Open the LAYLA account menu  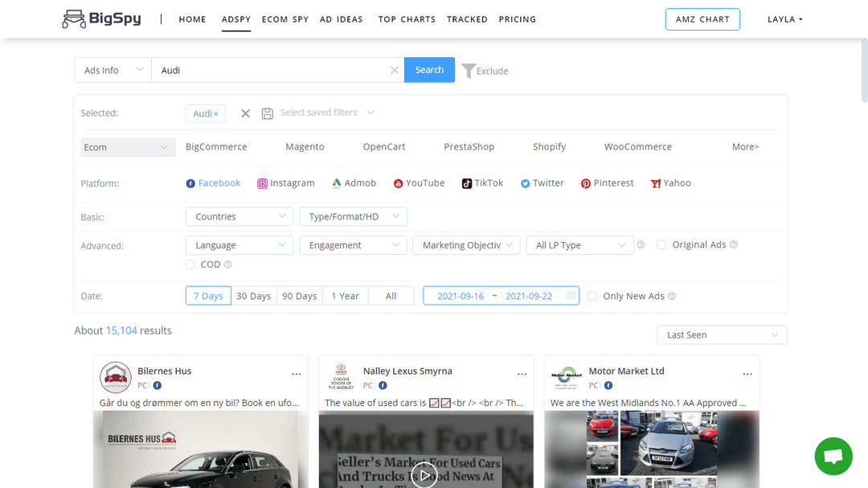[784, 19]
